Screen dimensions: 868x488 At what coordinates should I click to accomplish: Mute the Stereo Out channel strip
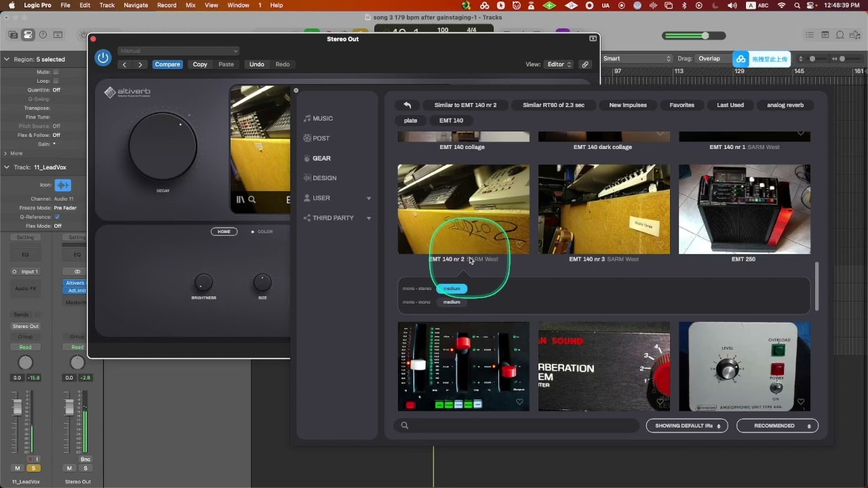(x=69, y=468)
